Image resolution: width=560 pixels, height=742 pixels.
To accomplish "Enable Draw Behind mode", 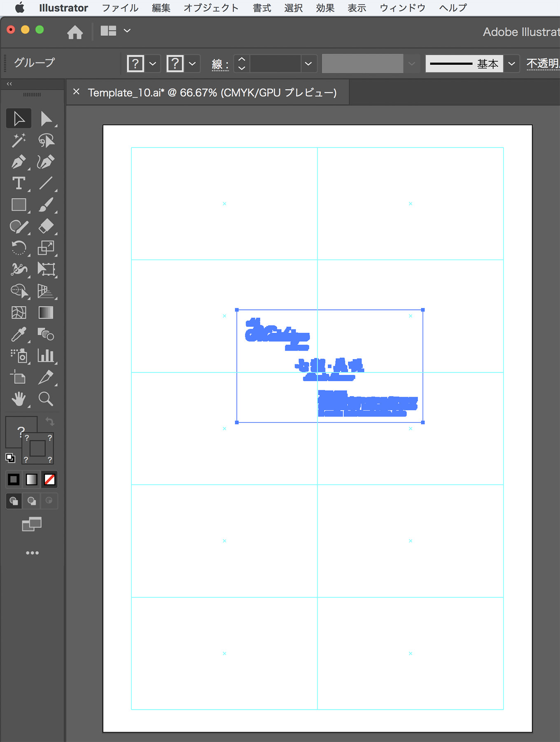I will coord(32,501).
